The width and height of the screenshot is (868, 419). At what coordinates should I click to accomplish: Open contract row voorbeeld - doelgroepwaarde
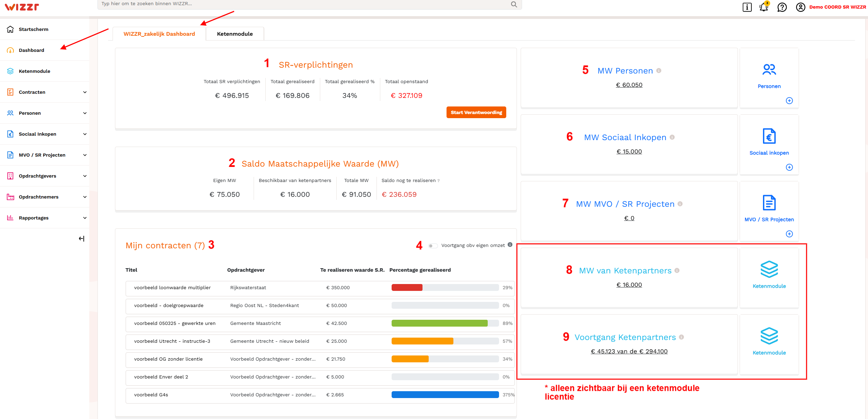320,306
